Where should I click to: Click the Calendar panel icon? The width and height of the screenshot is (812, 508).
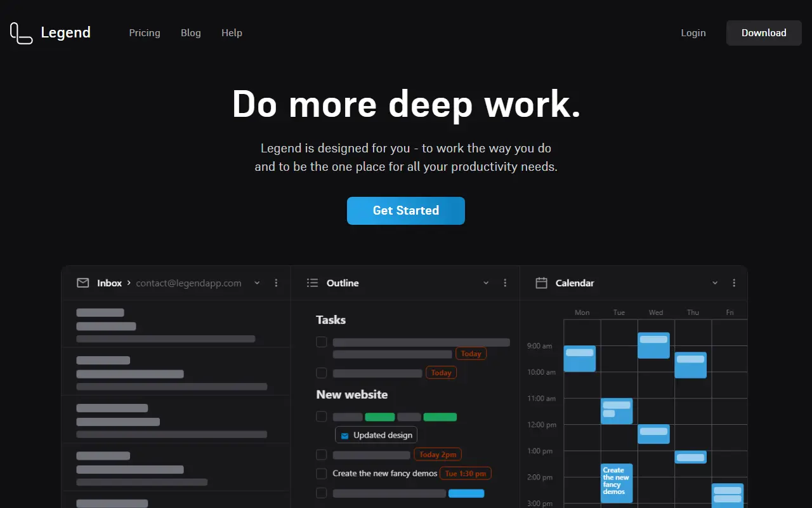541,283
